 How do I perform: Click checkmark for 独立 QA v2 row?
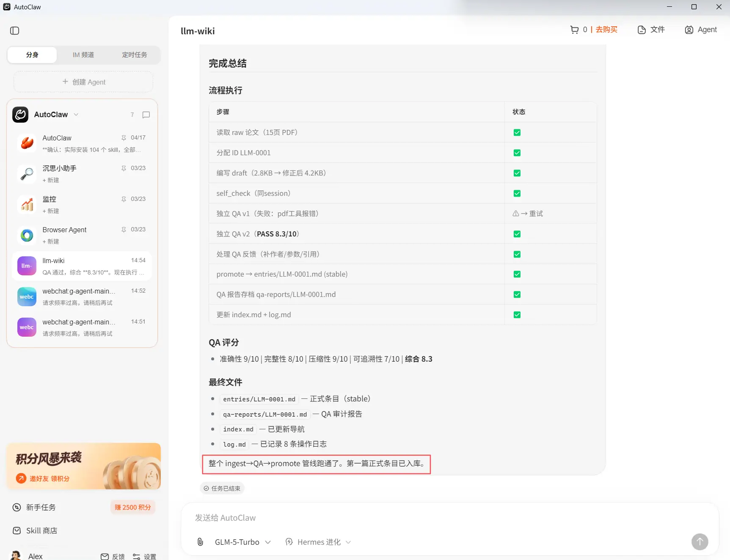(517, 234)
